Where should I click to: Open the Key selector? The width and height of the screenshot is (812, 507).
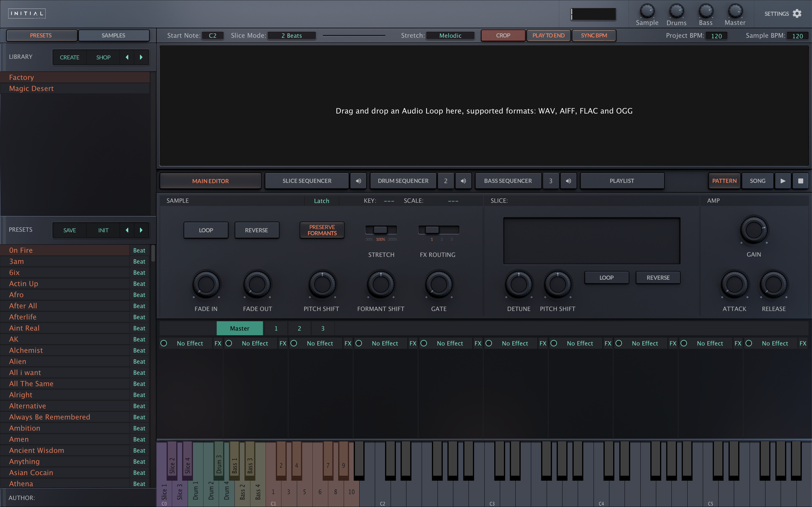coord(389,201)
